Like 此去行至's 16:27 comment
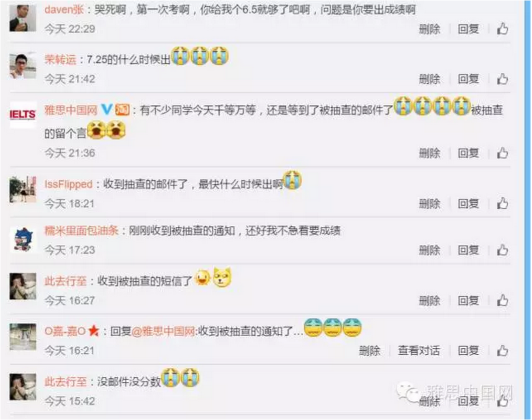Screen dimensions: 532x420 pos(502,301)
